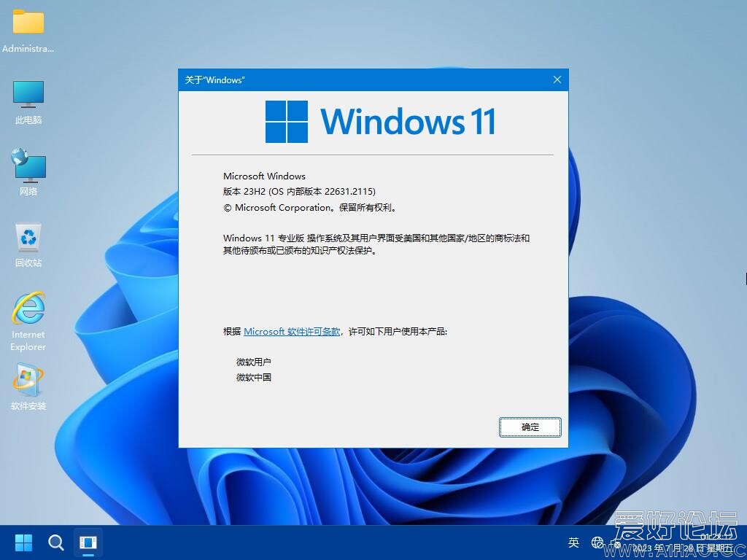Screen dimensions: 747x560
Task: Open the Microsoft 软件许可条款 link
Action: pyautogui.click(x=292, y=331)
